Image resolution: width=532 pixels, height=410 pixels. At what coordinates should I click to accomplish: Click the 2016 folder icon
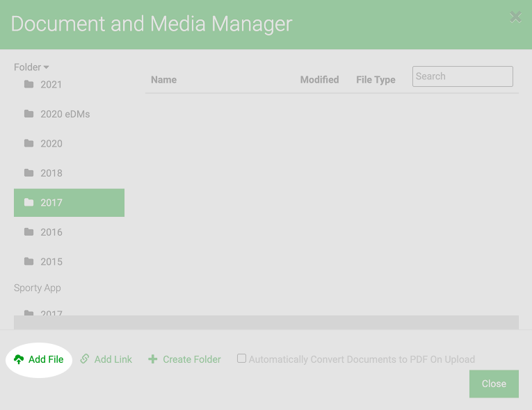pos(29,232)
